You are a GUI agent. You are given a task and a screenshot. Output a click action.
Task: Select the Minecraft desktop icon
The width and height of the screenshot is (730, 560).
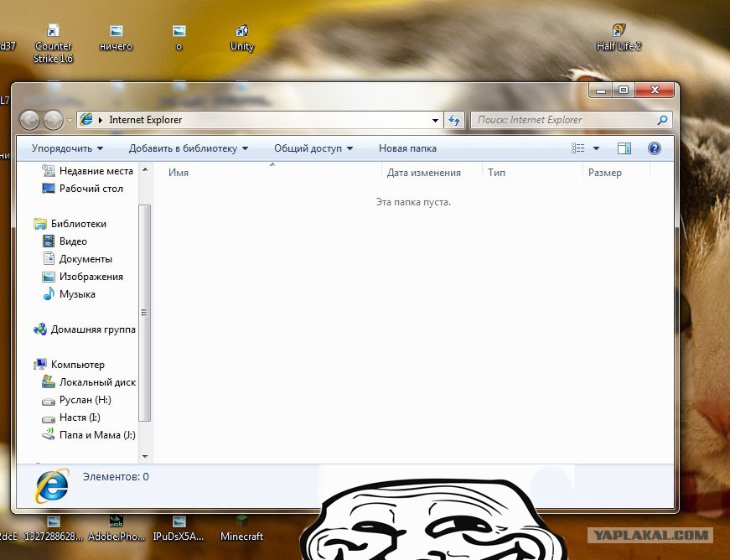pyautogui.click(x=241, y=528)
